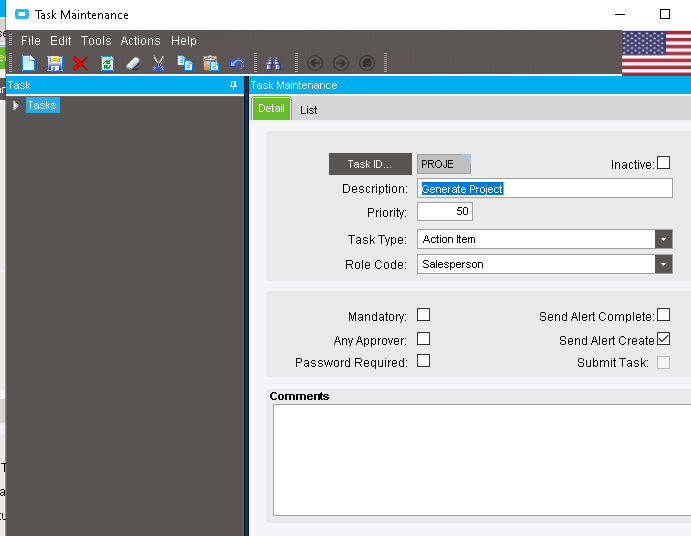
Task: Save the task with the floppy icon
Action: pos(55,63)
